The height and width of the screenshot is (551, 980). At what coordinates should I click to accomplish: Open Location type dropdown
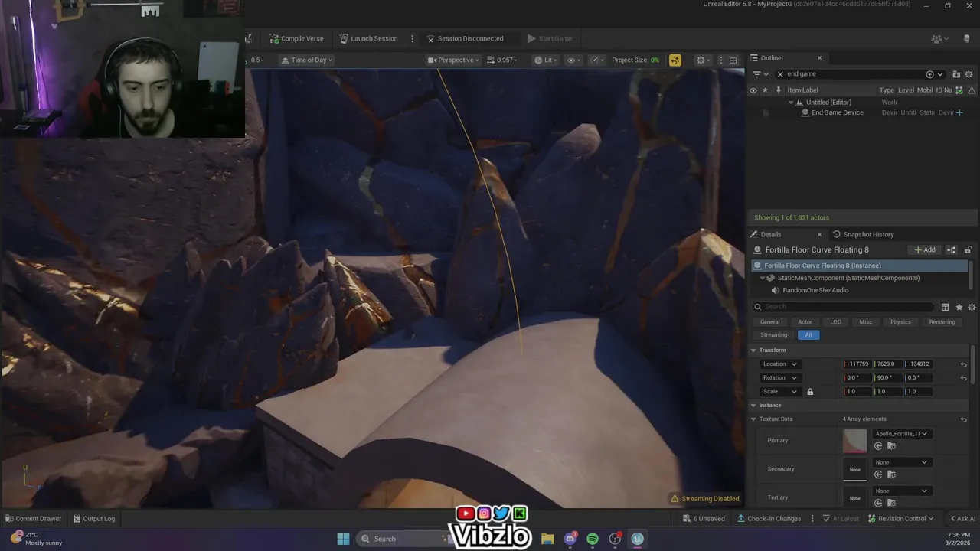[x=779, y=364]
